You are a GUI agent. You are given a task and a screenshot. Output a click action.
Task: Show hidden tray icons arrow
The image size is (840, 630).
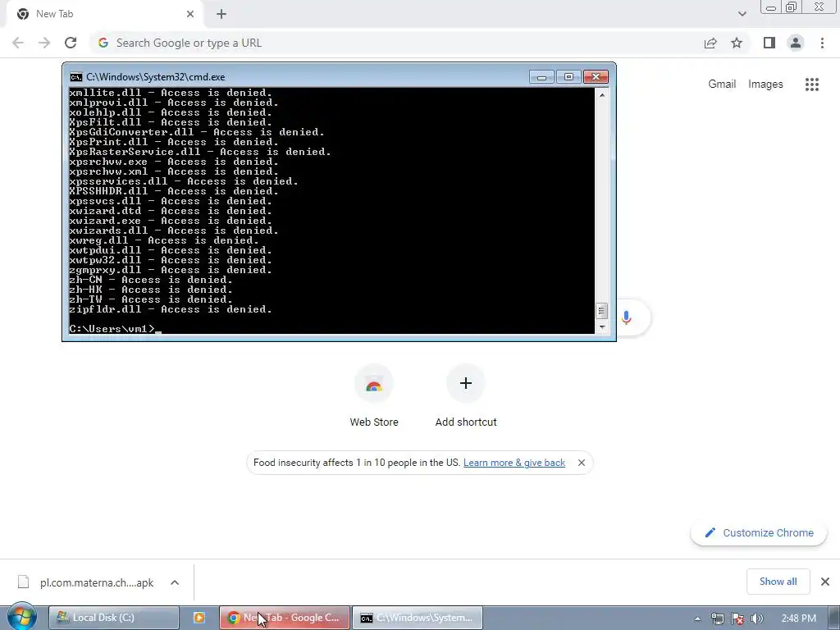(697, 619)
